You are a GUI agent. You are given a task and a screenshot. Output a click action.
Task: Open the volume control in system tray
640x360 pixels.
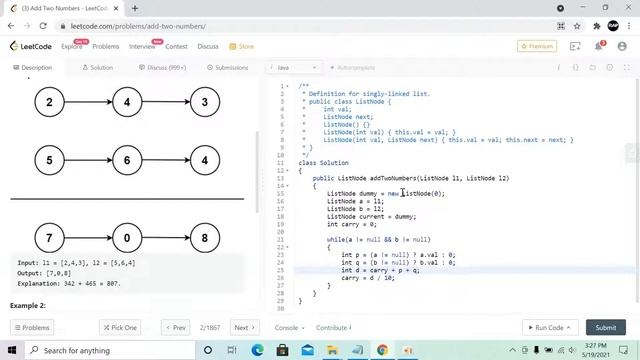[x=572, y=350]
